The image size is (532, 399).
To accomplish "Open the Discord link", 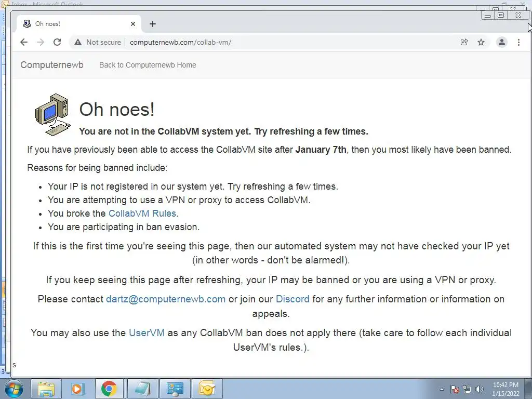I will (x=292, y=299).
